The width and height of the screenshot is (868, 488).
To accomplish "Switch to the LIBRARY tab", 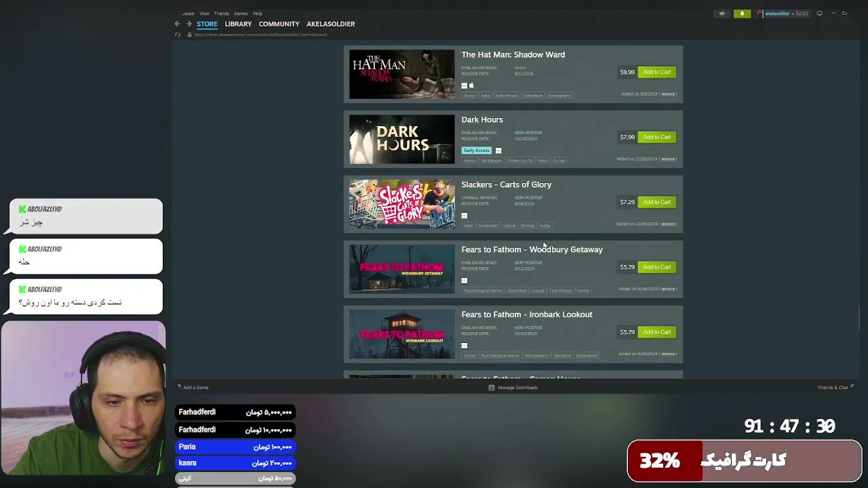I will (x=238, y=24).
